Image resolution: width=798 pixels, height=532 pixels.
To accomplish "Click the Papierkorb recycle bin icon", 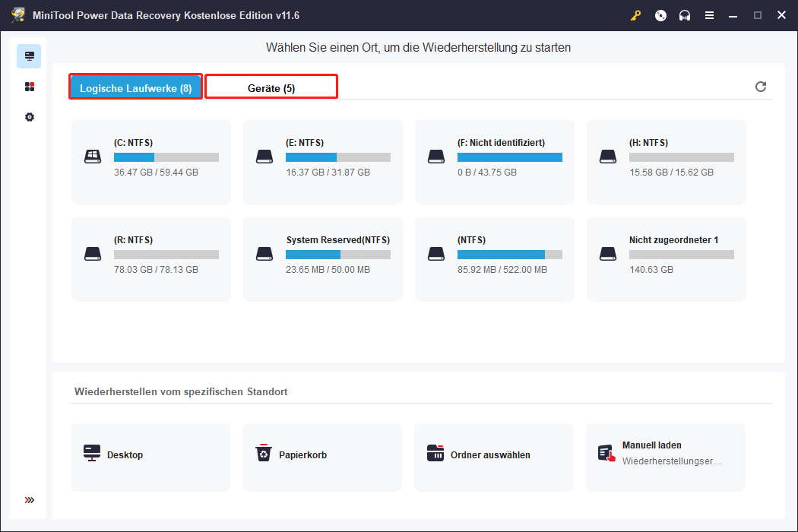I will [264, 453].
